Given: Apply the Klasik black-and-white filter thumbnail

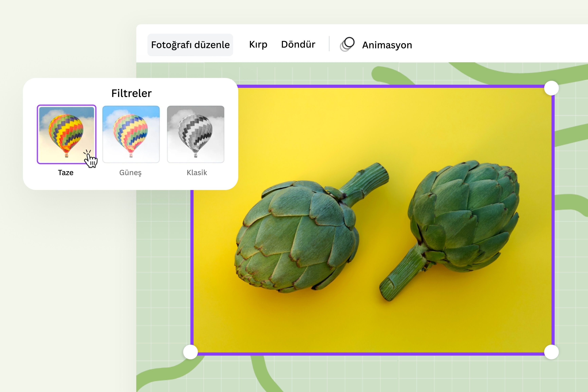Looking at the screenshot, I should (196, 134).
